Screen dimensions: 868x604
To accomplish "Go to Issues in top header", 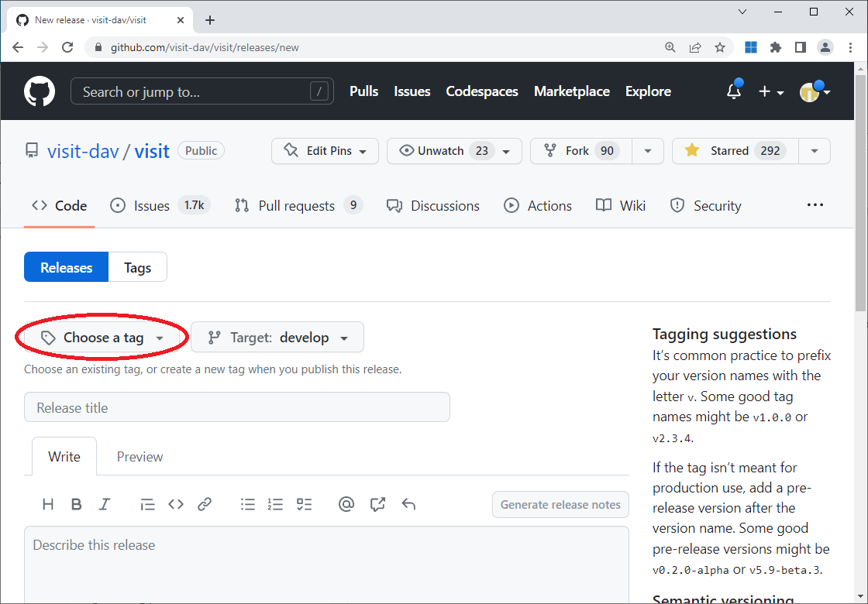I will [x=412, y=91].
